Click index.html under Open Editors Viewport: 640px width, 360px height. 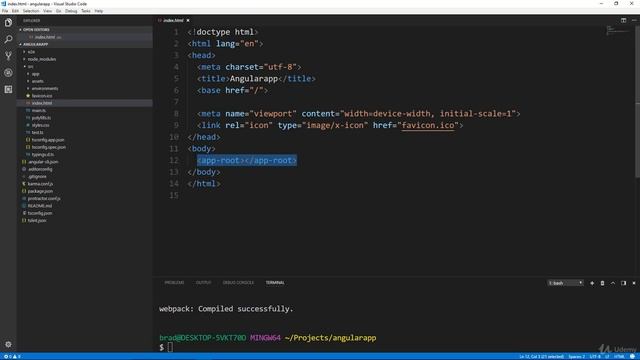tap(44, 37)
